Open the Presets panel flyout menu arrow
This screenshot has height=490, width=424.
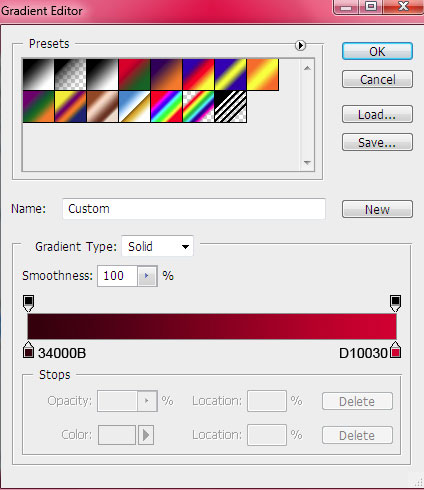point(300,45)
